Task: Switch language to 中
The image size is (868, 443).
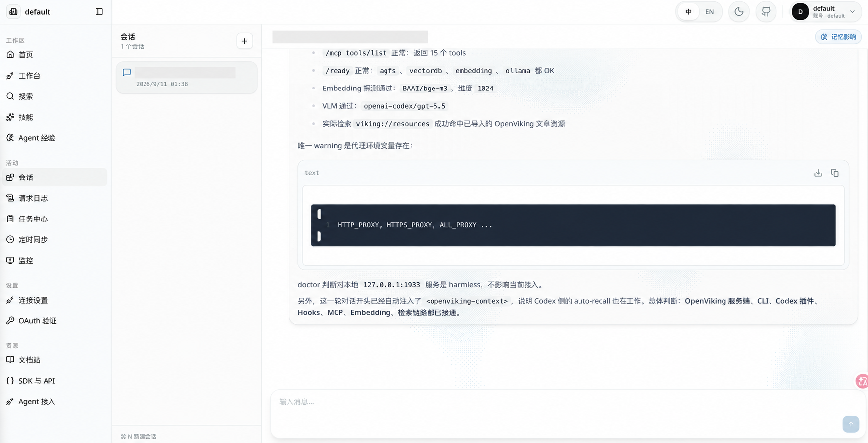Action: pyautogui.click(x=688, y=12)
